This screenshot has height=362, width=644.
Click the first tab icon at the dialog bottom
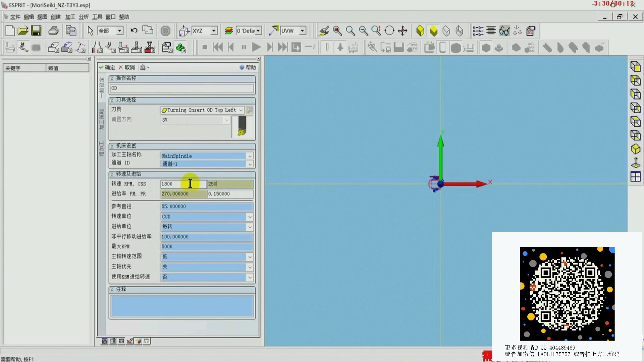pos(105,341)
